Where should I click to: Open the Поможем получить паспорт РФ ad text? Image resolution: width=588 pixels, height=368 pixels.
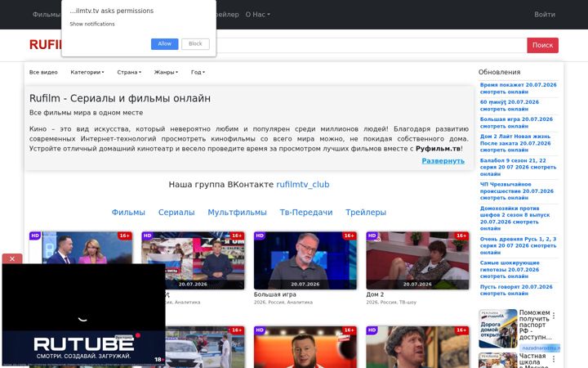point(535,325)
